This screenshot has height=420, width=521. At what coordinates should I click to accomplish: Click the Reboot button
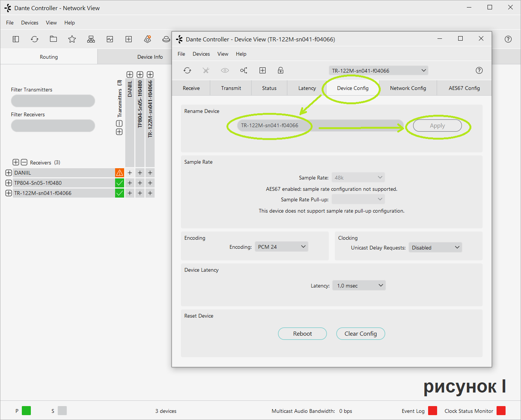[302, 334]
